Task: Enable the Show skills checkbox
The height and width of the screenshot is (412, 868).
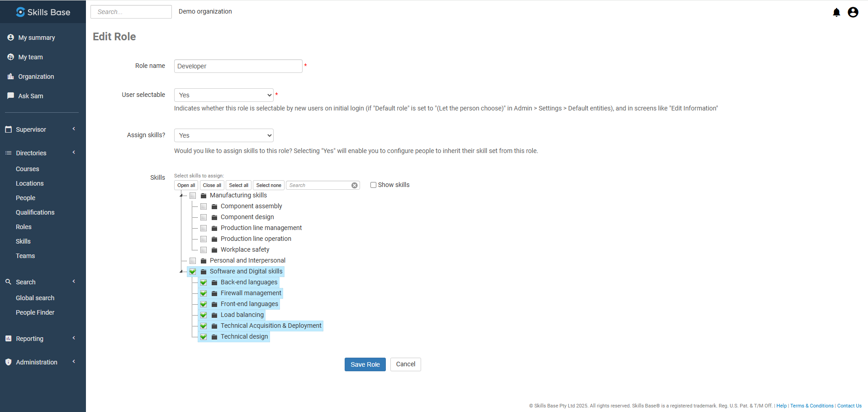Action: pos(373,185)
